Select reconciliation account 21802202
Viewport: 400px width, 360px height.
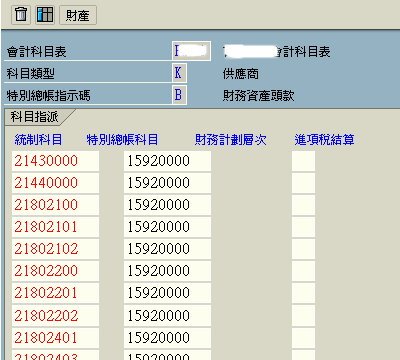(55, 316)
